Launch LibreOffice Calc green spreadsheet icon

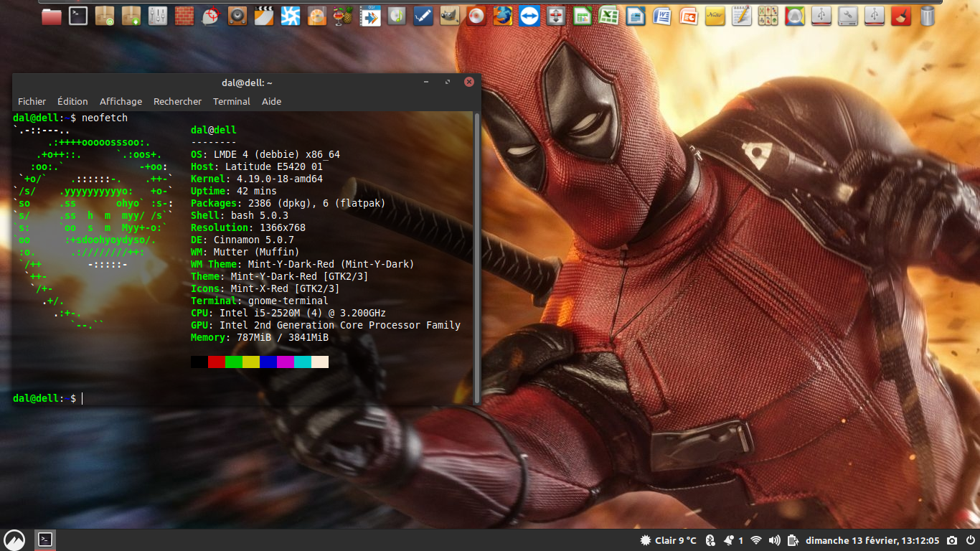tap(583, 16)
